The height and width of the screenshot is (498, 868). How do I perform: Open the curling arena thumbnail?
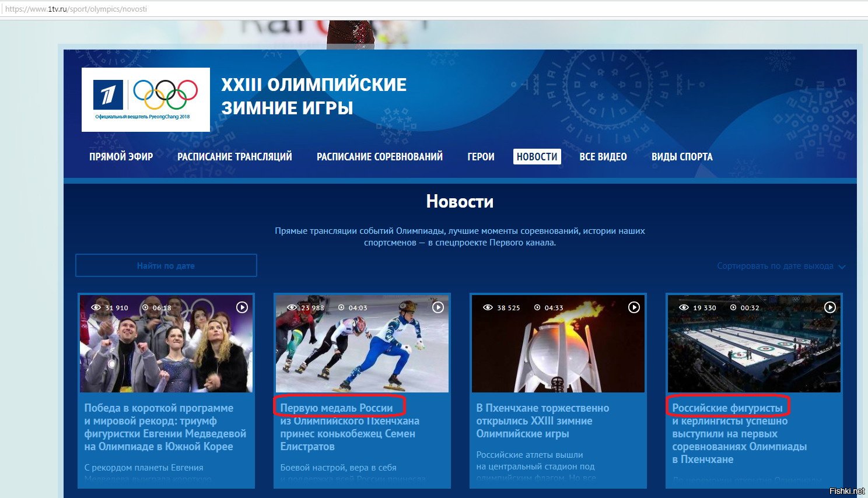(754, 343)
